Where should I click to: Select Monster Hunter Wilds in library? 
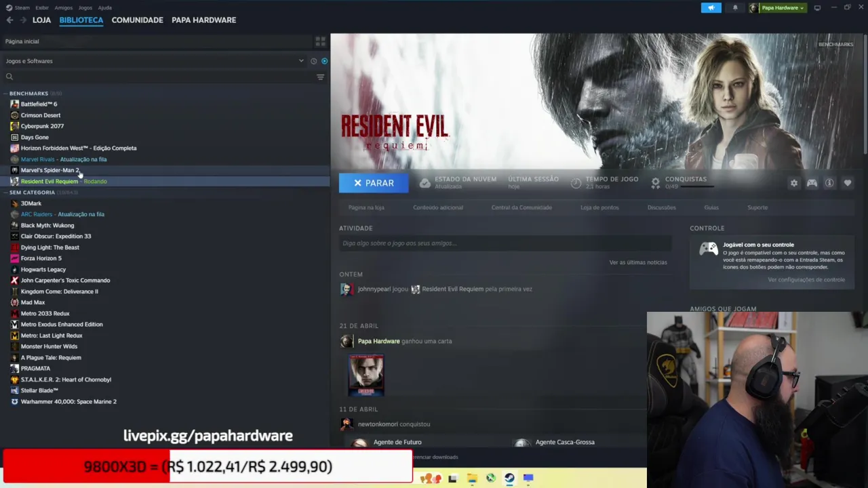(49, 346)
